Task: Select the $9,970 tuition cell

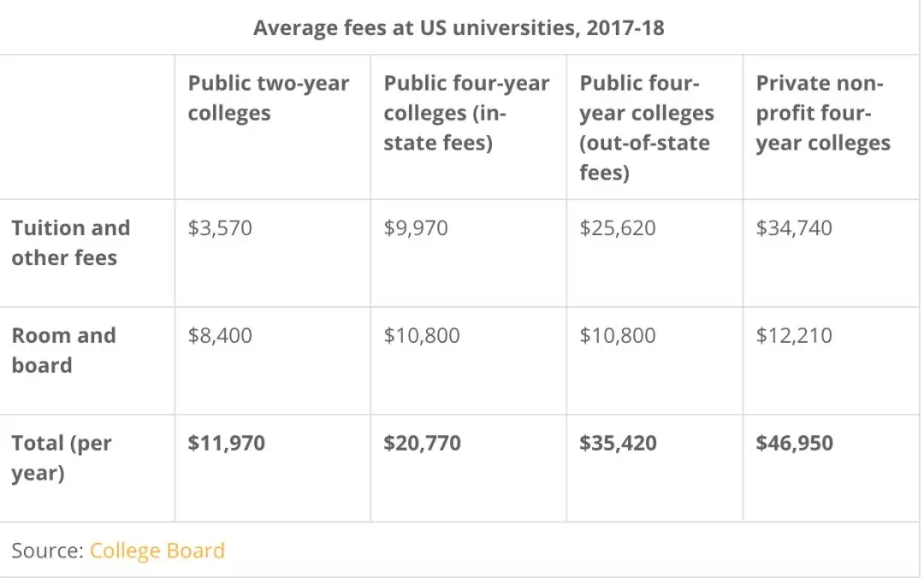Action: coord(416,228)
